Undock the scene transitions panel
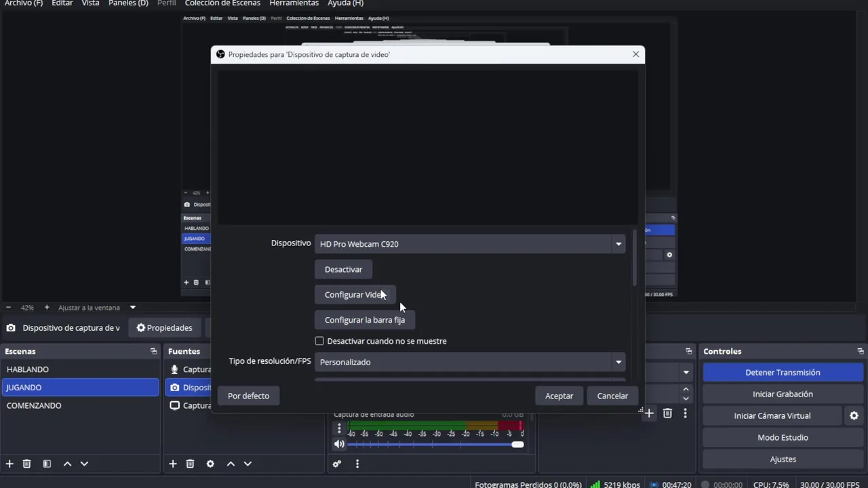 [x=688, y=351]
